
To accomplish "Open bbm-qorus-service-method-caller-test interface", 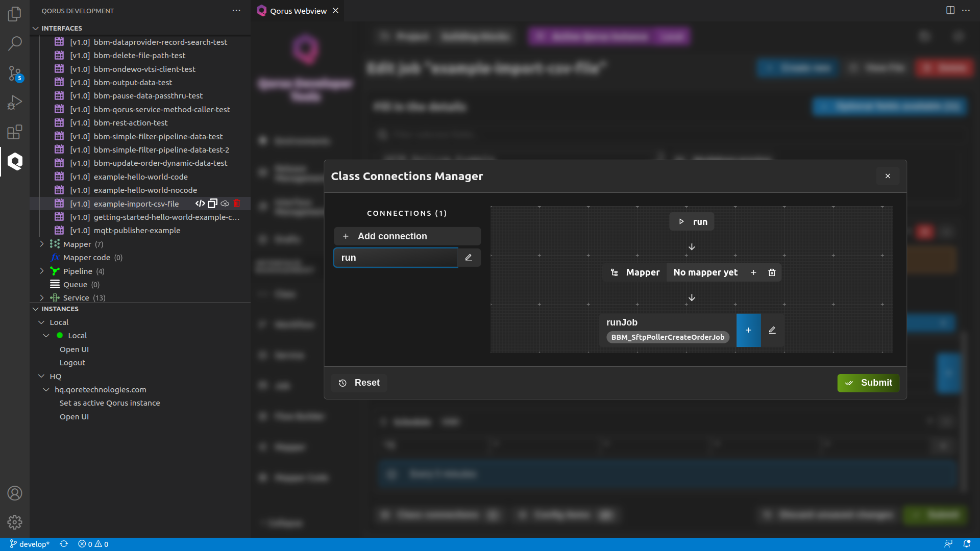I will (162, 109).
